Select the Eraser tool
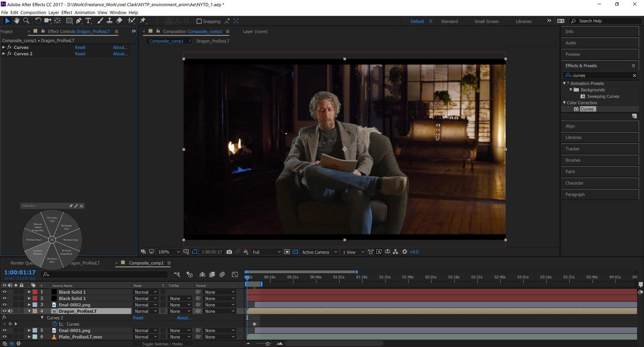This screenshot has height=347, width=644. click(x=119, y=21)
